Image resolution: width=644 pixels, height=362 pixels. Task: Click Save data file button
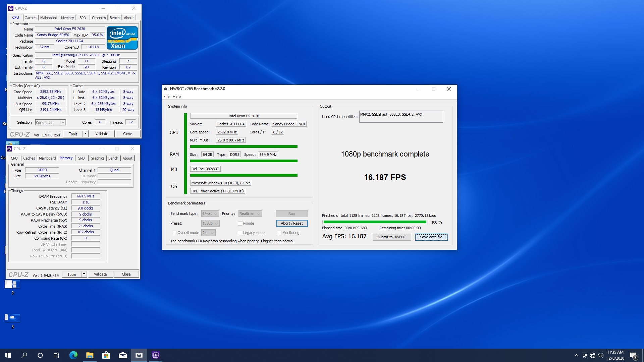coord(431,237)
